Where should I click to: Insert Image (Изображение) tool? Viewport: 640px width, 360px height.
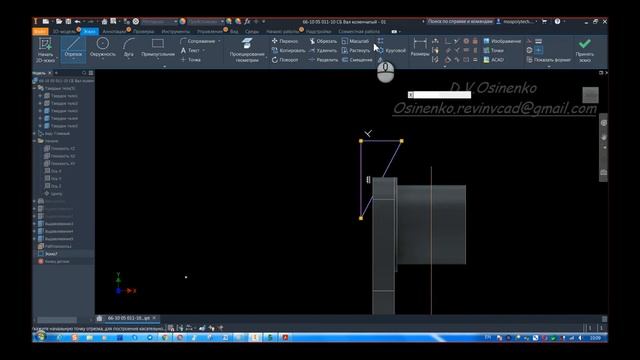502,41
